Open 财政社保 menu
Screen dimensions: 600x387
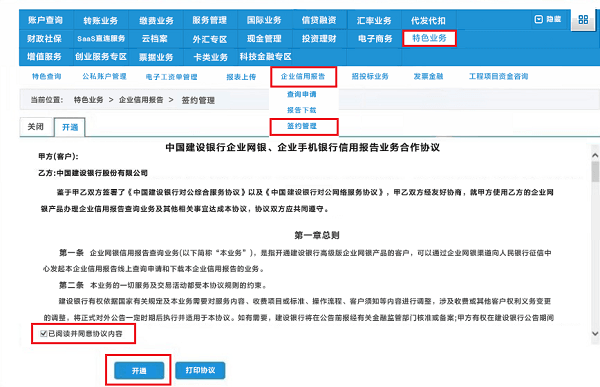tap(44, 38)
